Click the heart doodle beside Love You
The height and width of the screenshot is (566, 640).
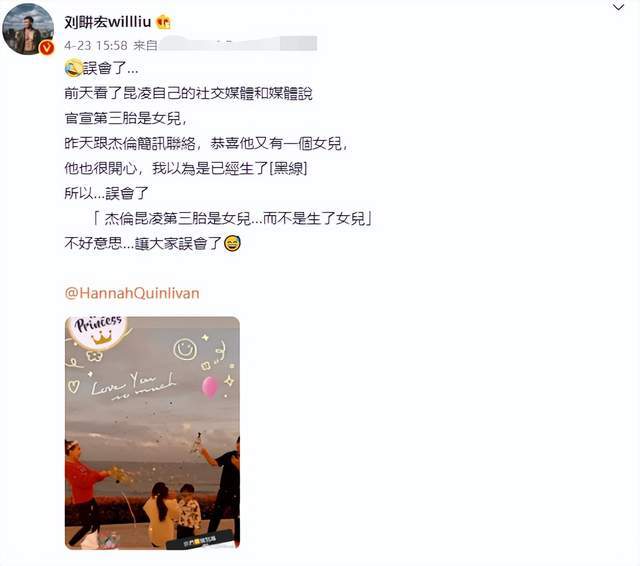point(73,386)
